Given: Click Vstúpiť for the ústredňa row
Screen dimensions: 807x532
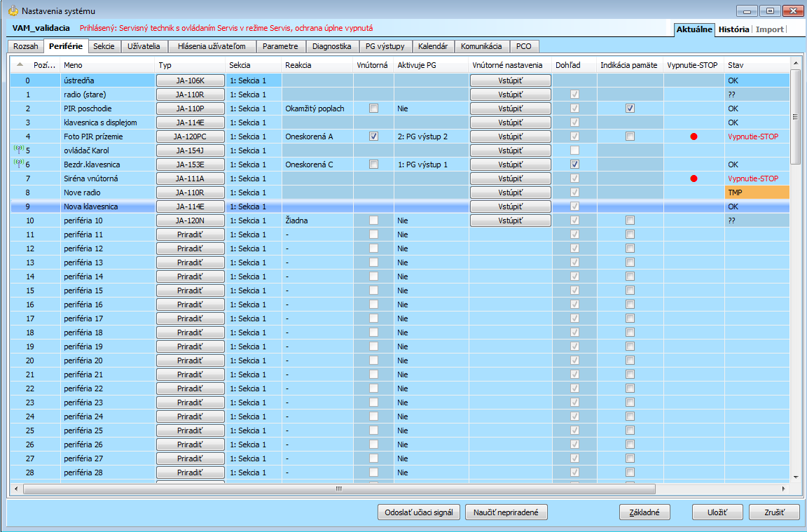Looking at the screenshot, I should pos(510,80).
